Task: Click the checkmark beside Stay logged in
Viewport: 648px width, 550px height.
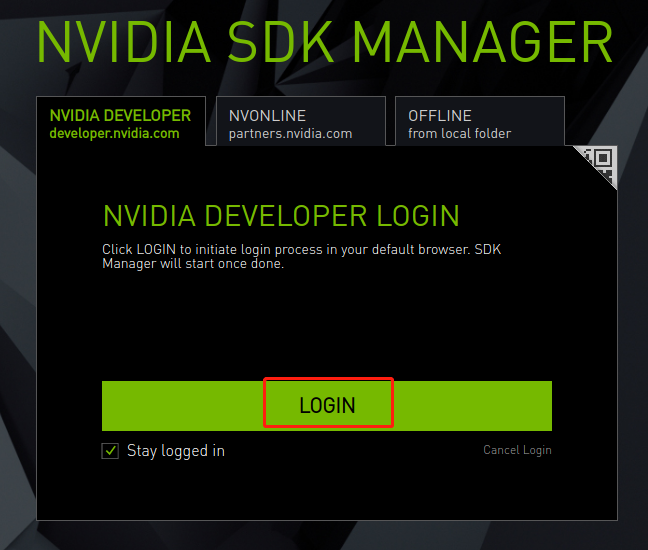Action: click(x=110, y=451)
